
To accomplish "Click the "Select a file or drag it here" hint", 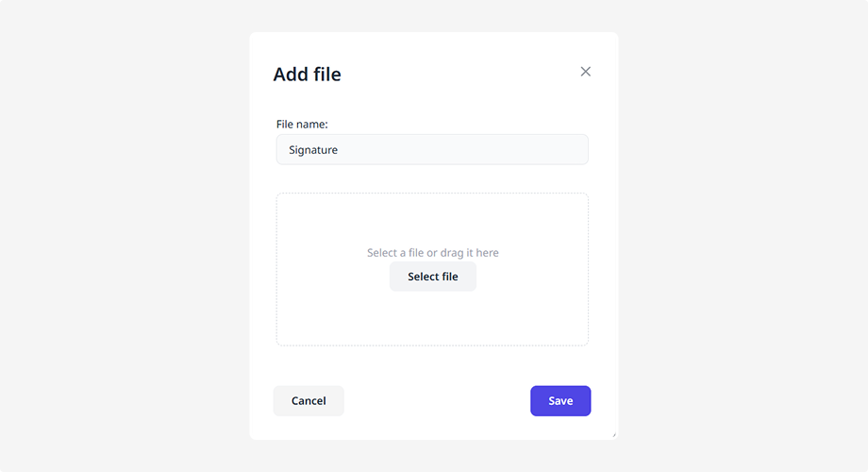I will coord(432,253).
